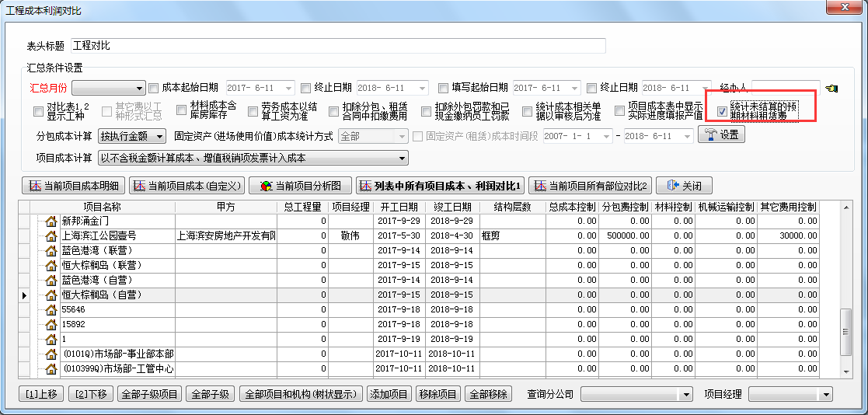Click house icon of 上海滨江公园壹号 row
The image size is (868, 415).
pos(52,236)
